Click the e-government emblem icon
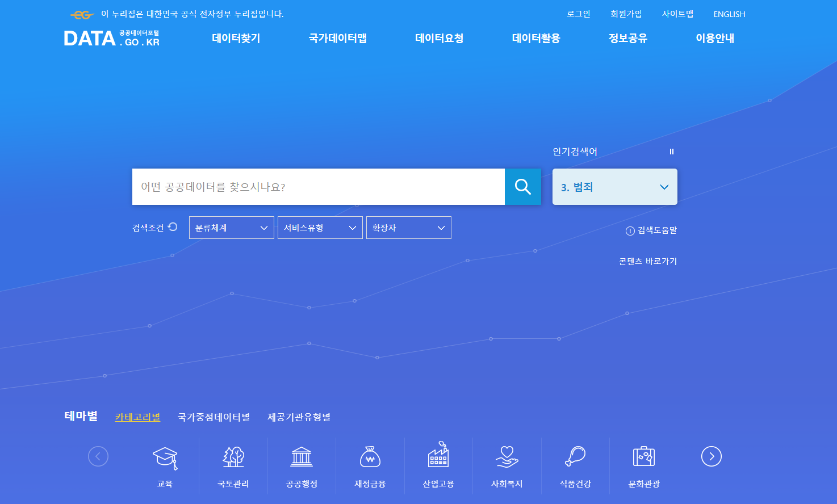Screen dimensions: 837x504 (x=82, y=15)
